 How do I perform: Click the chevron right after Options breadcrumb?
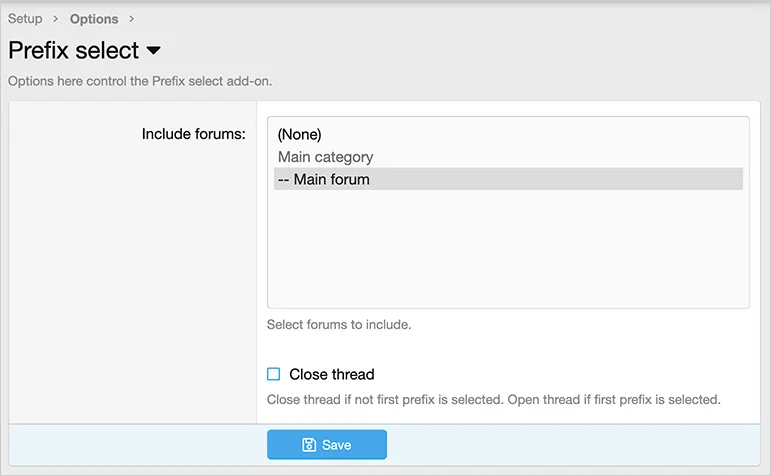132,19
